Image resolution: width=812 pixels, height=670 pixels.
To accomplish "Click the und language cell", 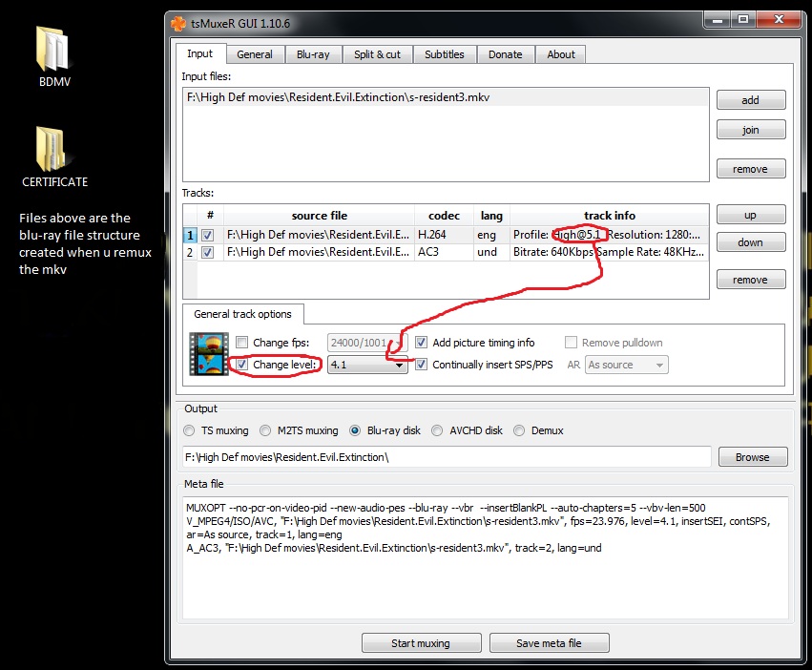I will click(x=491, y=252).
